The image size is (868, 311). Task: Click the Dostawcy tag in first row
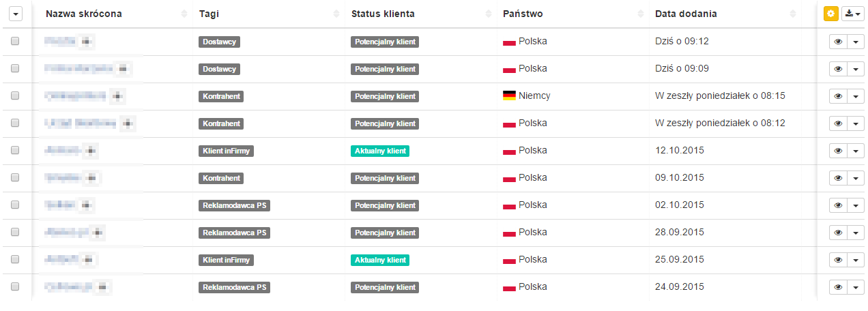[x=219, y=42]
